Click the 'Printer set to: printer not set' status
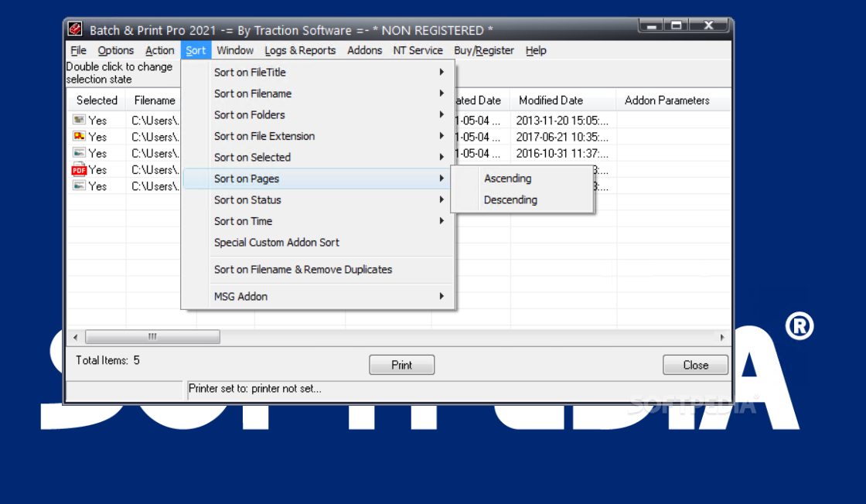This screenshot has height=504, width=866. pyautogui.click(x=254, y=389)
